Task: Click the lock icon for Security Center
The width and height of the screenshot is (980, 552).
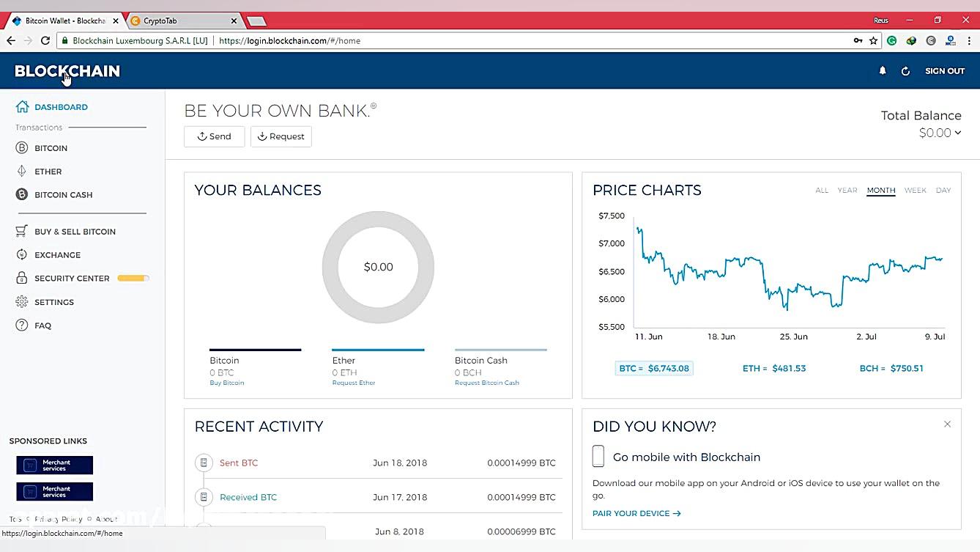Action: 21,279
